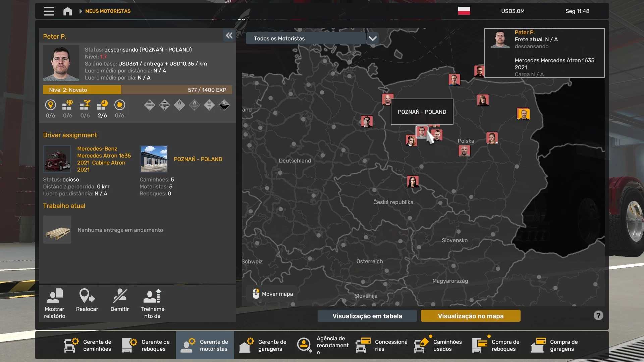Open Agência de recrutamento

[323, 345]
